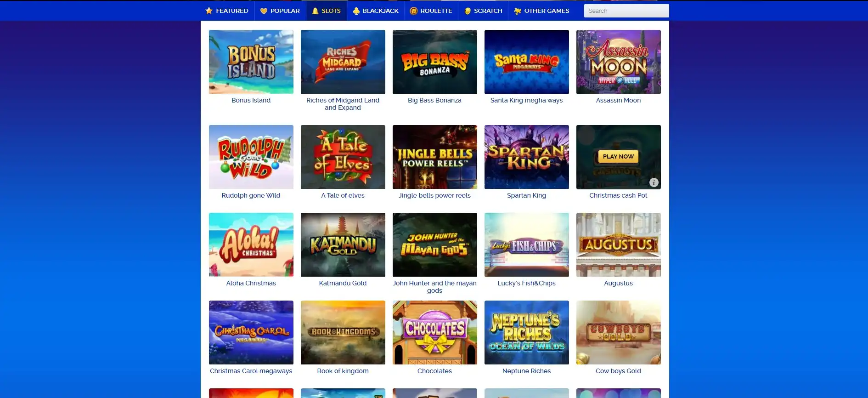
Task: Open info icon on Christmas cash Pot
Action: [x=654, y=182]
